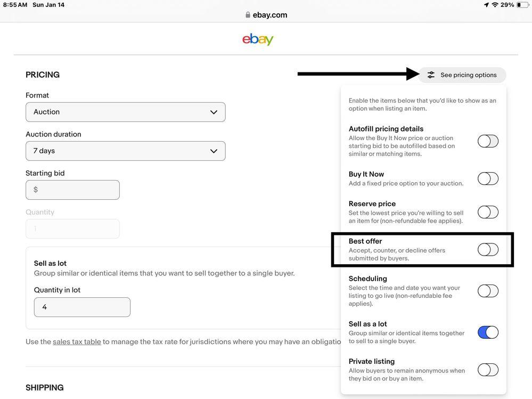Disable the Sell as a lot toggle
The width and height of the screenshot is (532, 399).
[x=488, y=332]
